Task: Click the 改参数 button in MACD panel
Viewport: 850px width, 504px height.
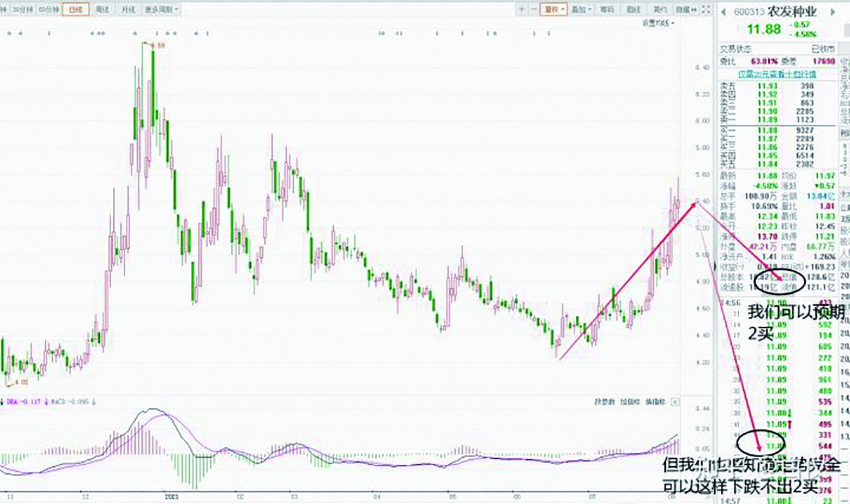Action: [604, 402]
